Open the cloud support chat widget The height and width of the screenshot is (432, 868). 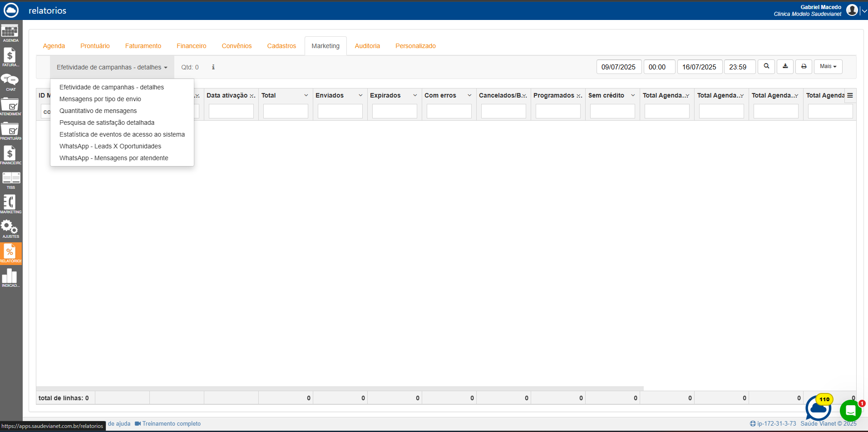pyautogui.click(x=819, y=408)
